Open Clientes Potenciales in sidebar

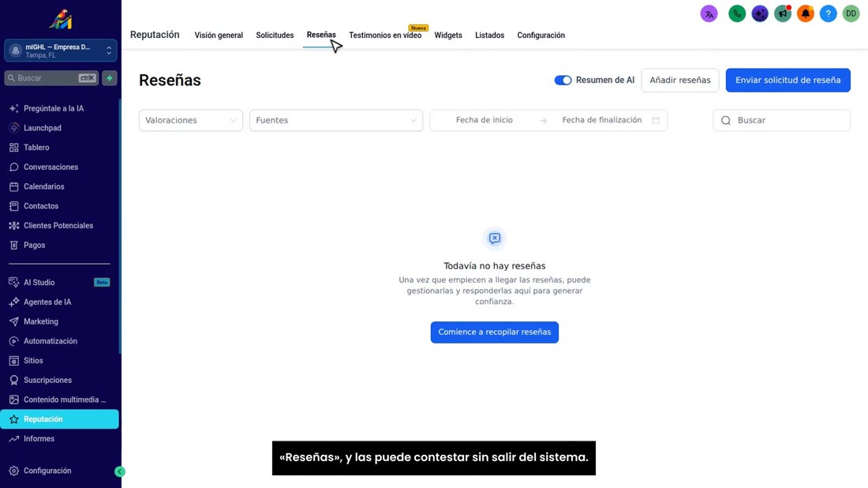[59, 226]
